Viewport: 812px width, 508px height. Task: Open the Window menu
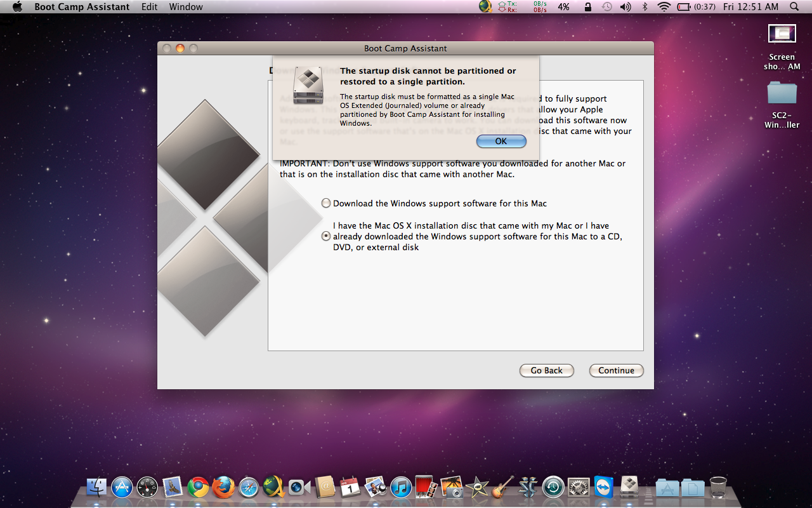(x=186, y=7)
